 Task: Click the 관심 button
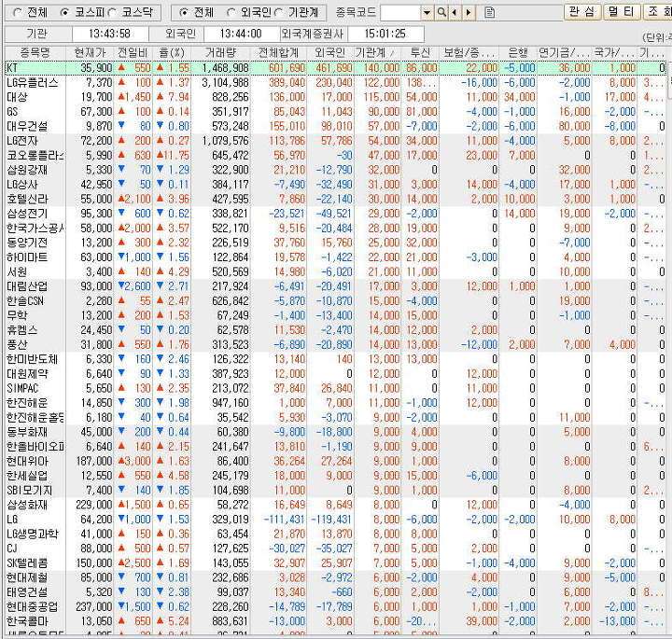pyautogui.click(x=582, y=11)
